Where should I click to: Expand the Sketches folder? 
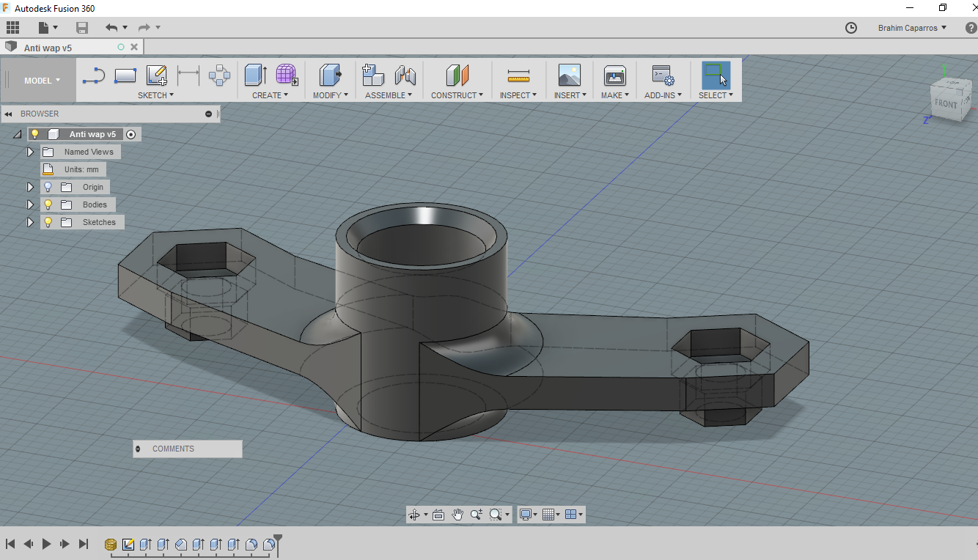click(30, 222)
